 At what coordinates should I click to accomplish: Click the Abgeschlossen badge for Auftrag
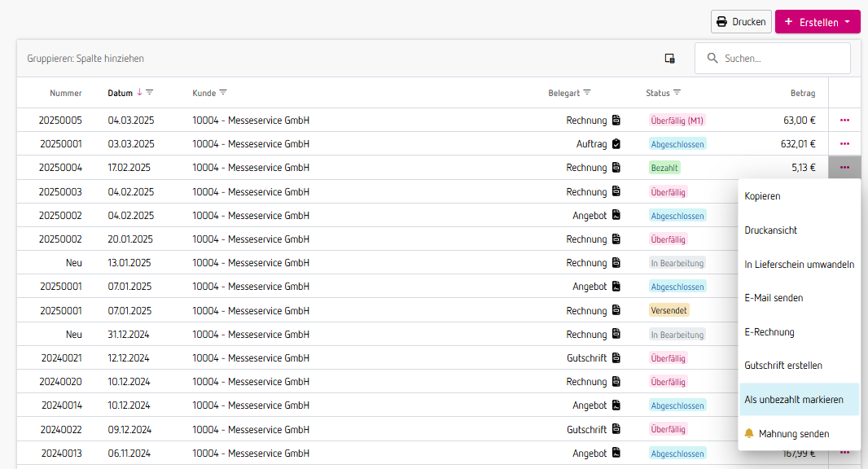[677, 144]
